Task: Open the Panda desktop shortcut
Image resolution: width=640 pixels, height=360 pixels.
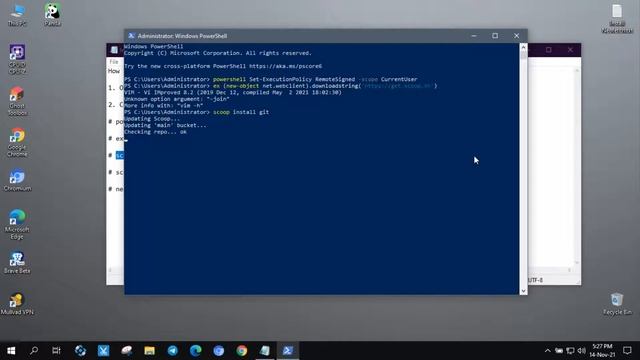Action: (53, 15)
